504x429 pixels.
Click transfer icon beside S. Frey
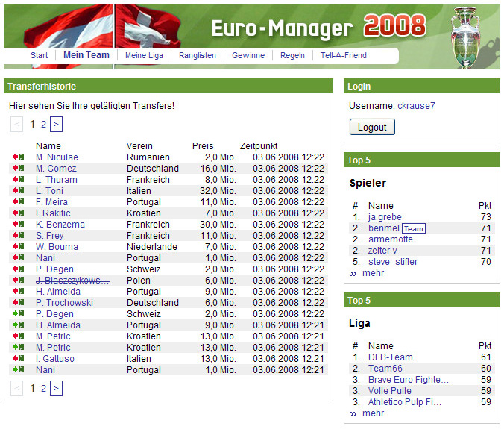(x=19, y=236)
